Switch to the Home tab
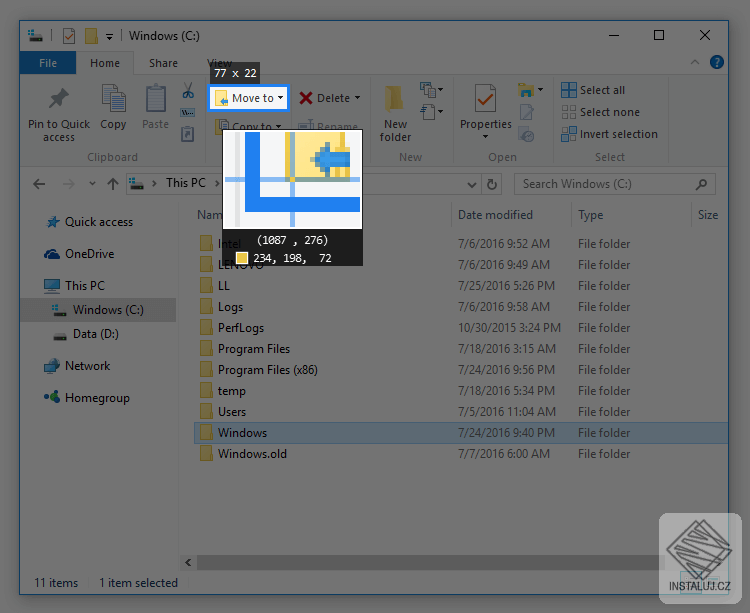This screenshot has height=613, width=750. 105,63
